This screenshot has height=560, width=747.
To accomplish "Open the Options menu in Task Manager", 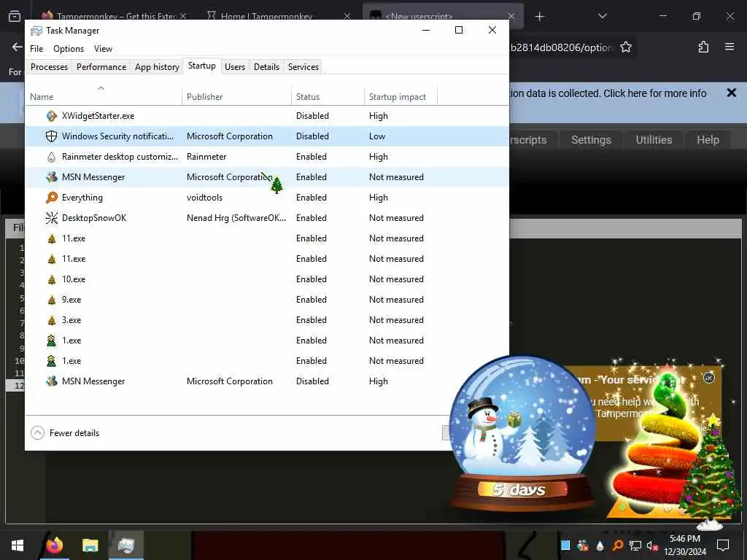I will pyautogui.click(x=69, y=49).
